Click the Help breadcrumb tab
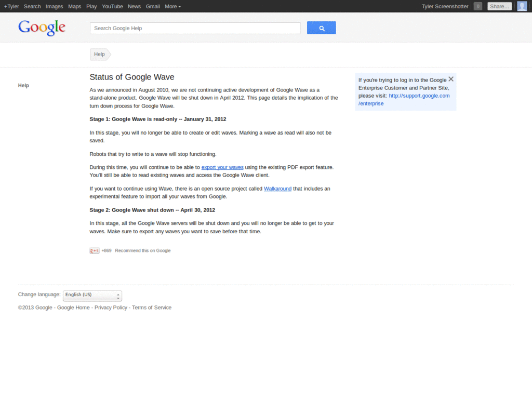 tap(100, 54)
